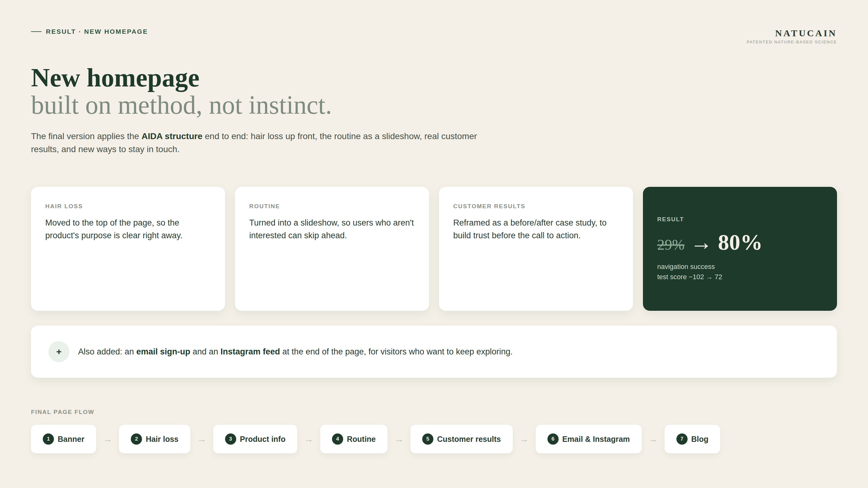Click the number 7 badge on Blog

point(682,439)
